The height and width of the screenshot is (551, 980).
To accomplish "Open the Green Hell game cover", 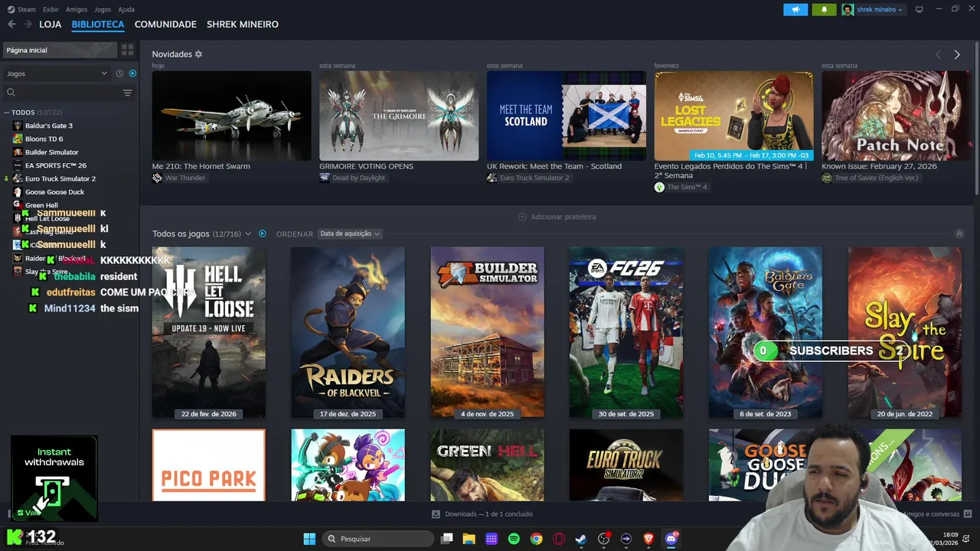I will [487, 465].
